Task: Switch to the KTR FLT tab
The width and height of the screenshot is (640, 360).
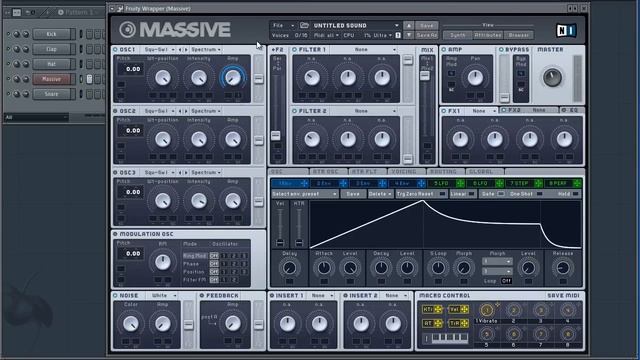Action: [x=367, y=172]
